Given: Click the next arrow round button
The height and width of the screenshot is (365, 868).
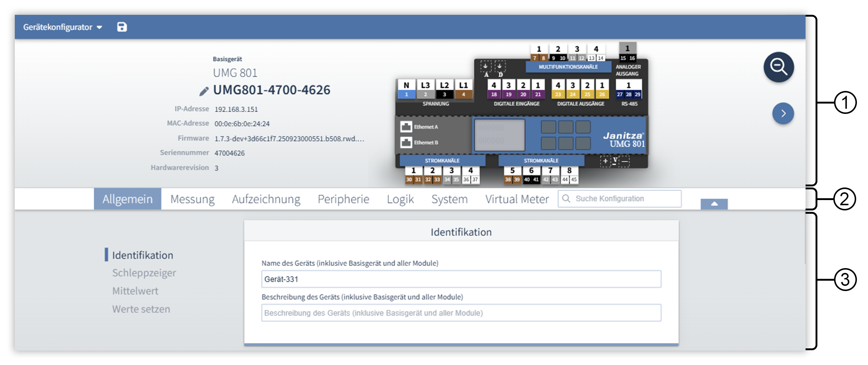Looking at the screenshot, I should pyautogui.click(x=783, y=113).
